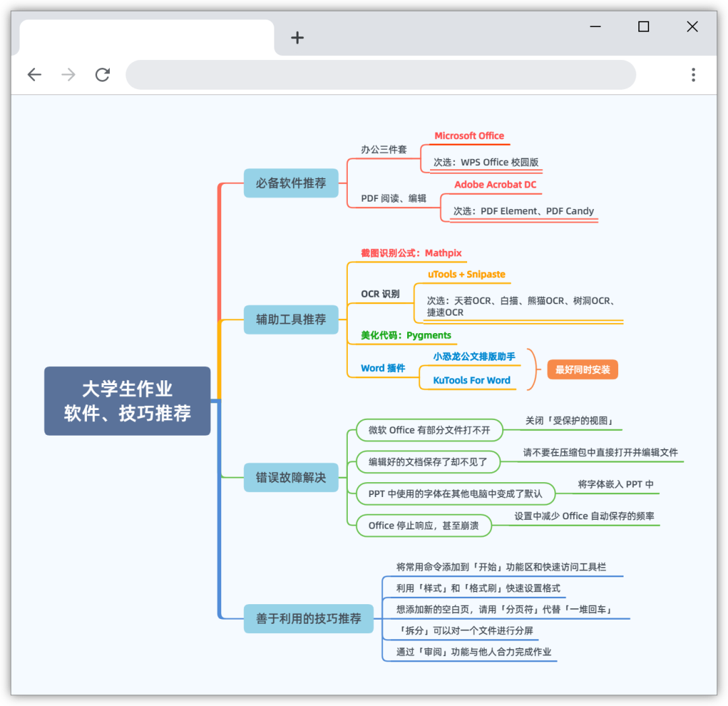Select the 辅助工具推荐 branch node
The image size is (728, 706).
291,319
